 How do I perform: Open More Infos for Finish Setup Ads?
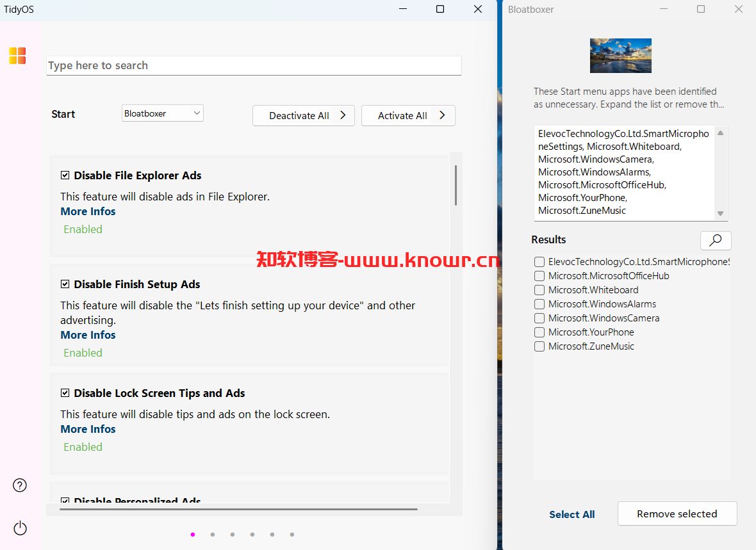[88, 335]
